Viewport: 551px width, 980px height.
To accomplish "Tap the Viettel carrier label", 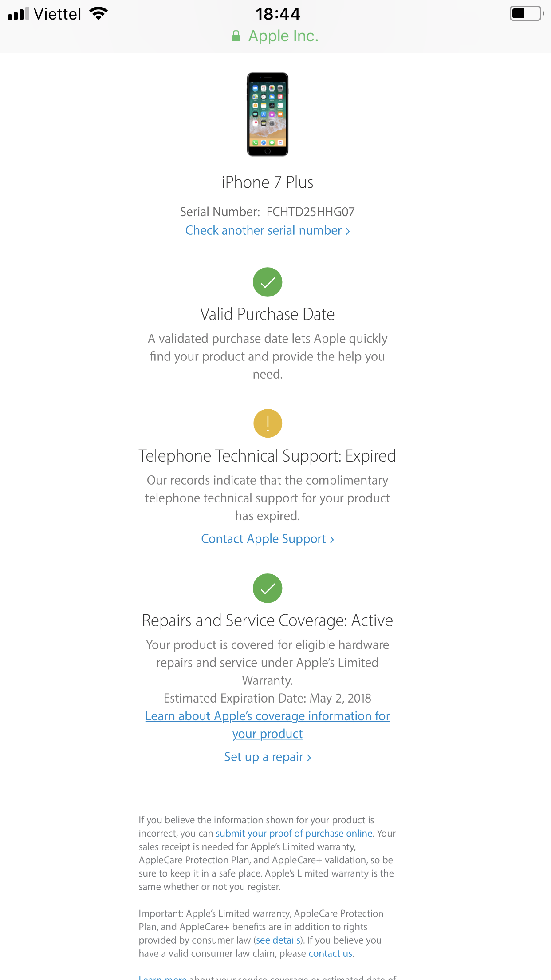I will 58,14.
